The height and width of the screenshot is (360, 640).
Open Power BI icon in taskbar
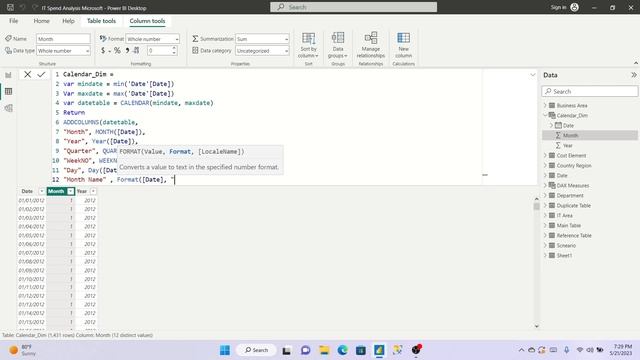(379, 350)
